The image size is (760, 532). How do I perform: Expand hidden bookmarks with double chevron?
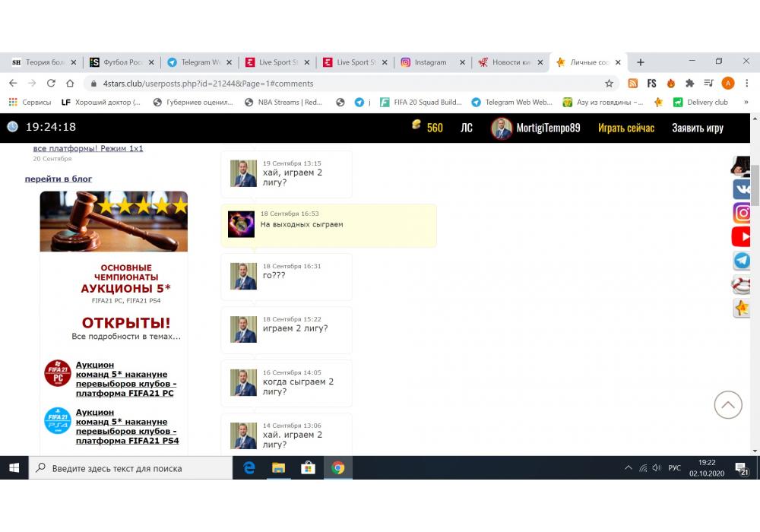746,102
